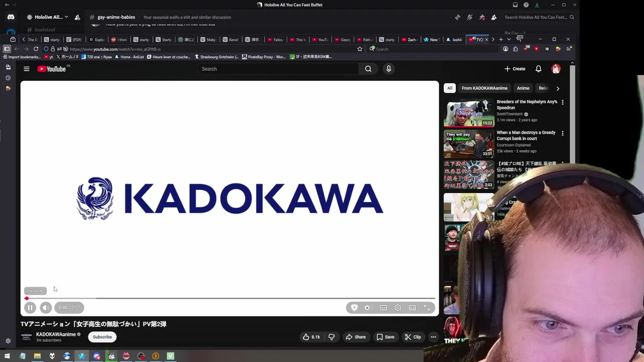Viewport: 644px width, 362px height.
Task: Switch the player to theater mode
Action: pos(412,308)
